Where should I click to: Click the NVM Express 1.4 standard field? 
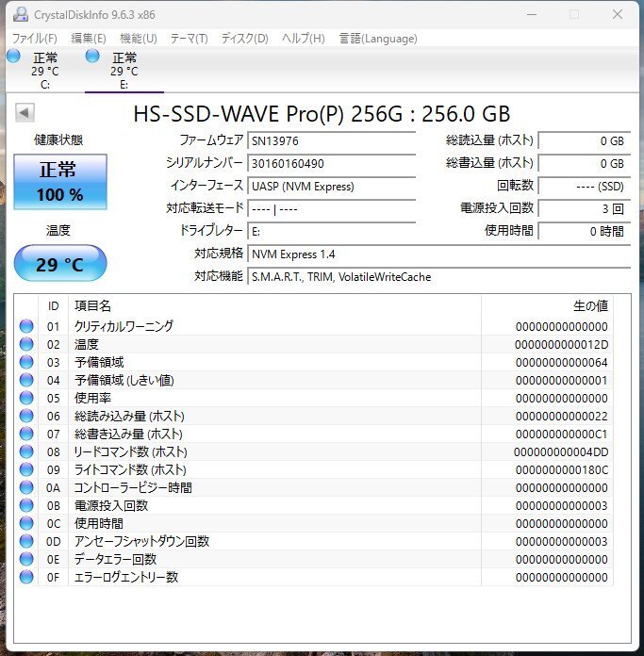pyautogui.click(x=439, y=254)
